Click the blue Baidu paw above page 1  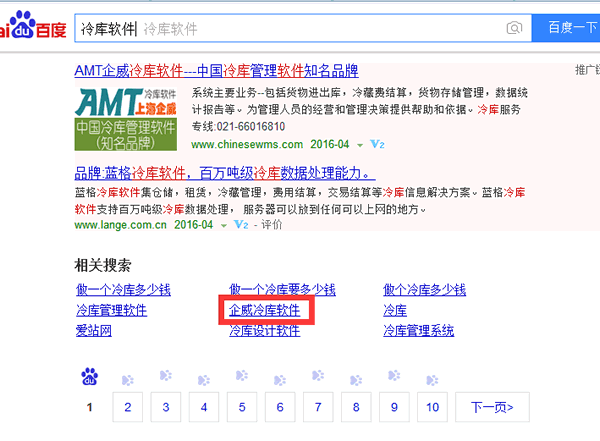click(89, 377)
